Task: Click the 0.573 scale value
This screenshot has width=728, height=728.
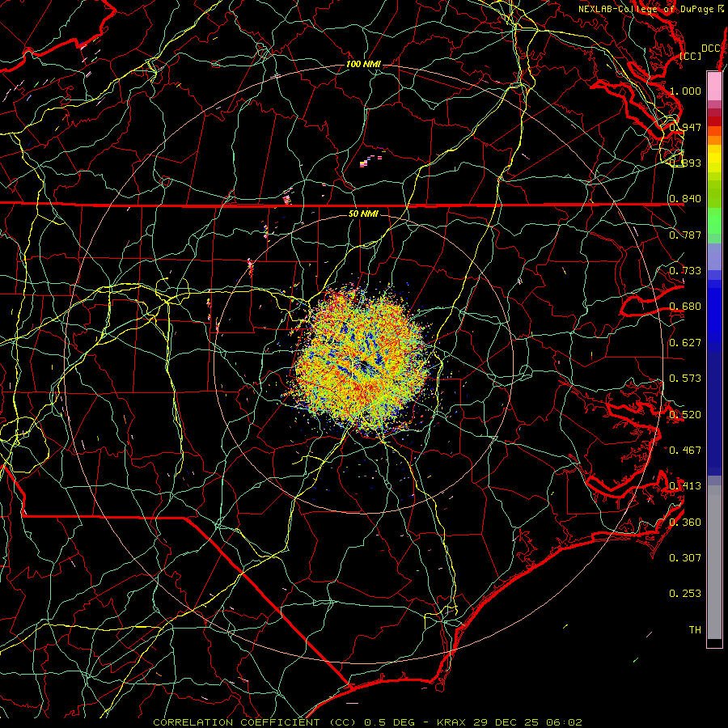Action: click(x=685, y=378)
